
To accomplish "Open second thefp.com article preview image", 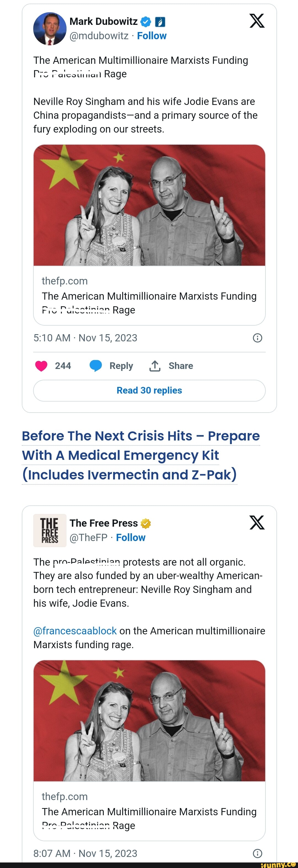I will pos(149,721).
